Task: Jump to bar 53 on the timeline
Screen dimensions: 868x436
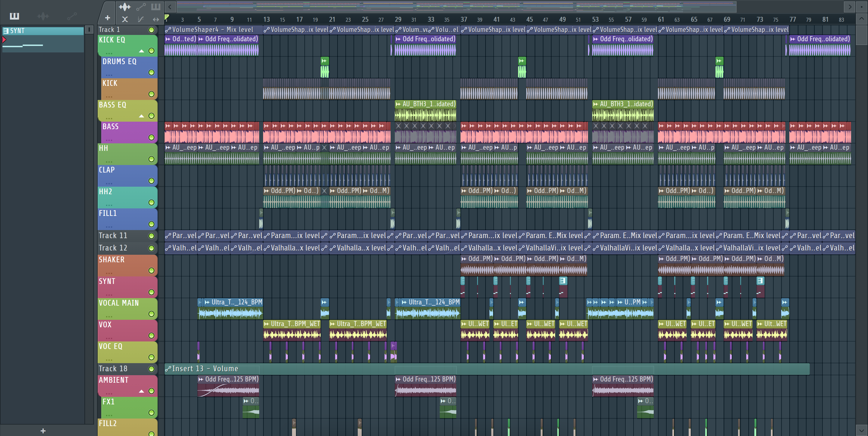Action: pyautogui.click(x=596, y=19)
